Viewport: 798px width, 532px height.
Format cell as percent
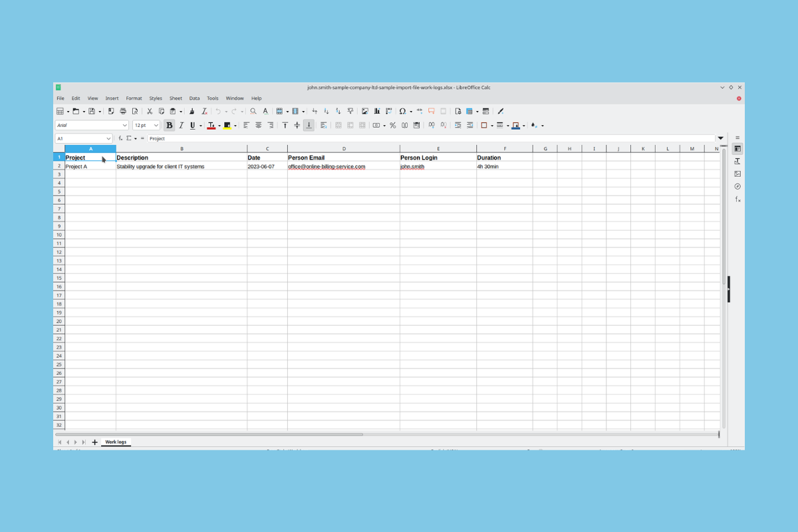pos(393,125)
